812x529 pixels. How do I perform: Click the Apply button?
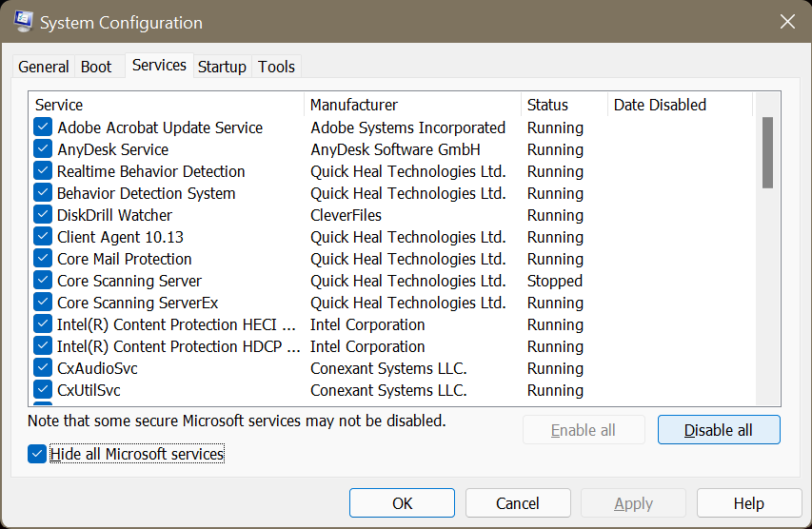(x=633, y=503)
